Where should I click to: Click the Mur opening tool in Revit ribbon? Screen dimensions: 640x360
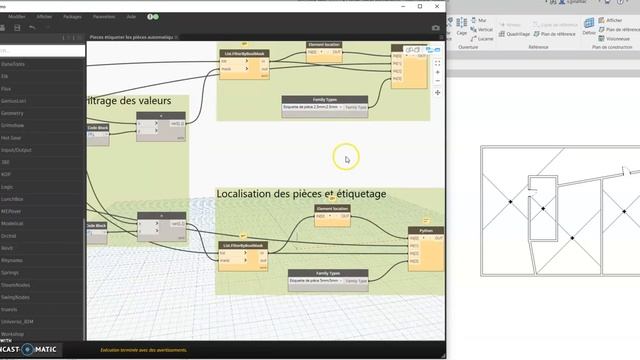point(479,20)
